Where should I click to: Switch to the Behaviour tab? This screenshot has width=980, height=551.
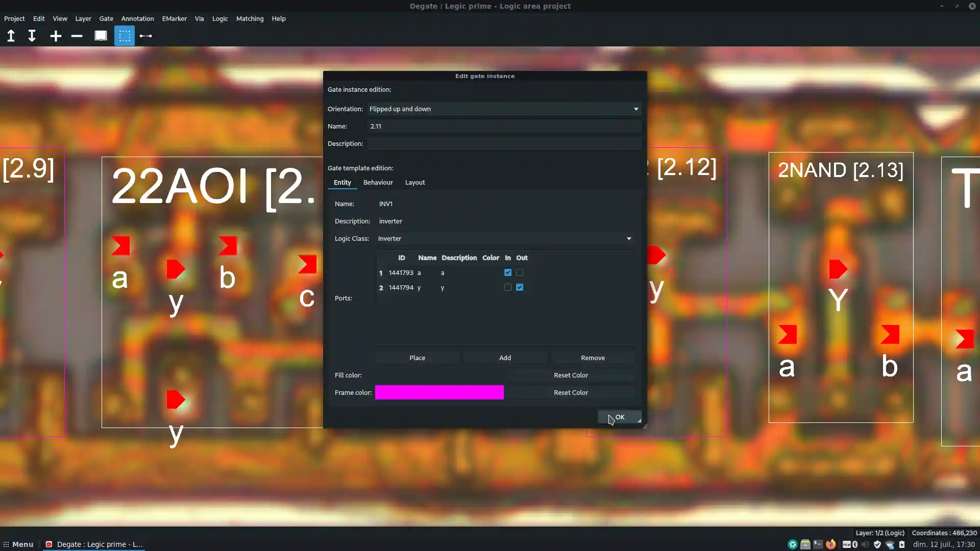[x=378, y=182]
